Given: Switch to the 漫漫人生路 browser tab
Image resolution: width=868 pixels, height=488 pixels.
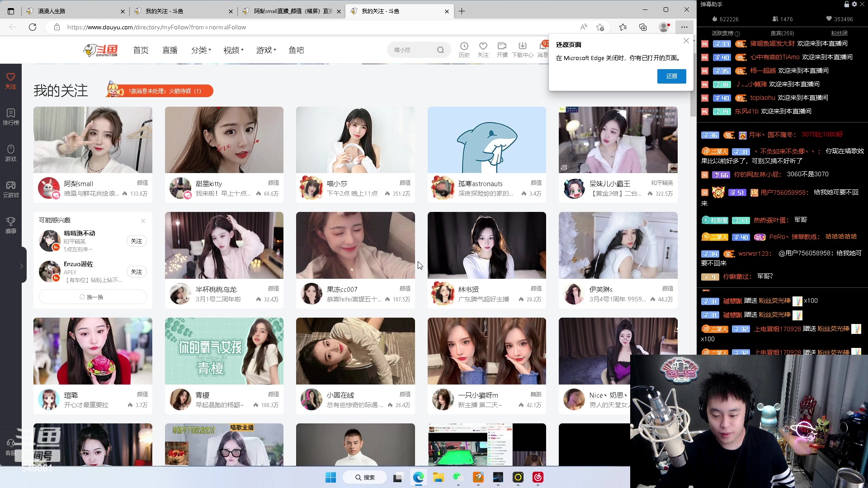Looking at the screenshot, I should (75, 11).
